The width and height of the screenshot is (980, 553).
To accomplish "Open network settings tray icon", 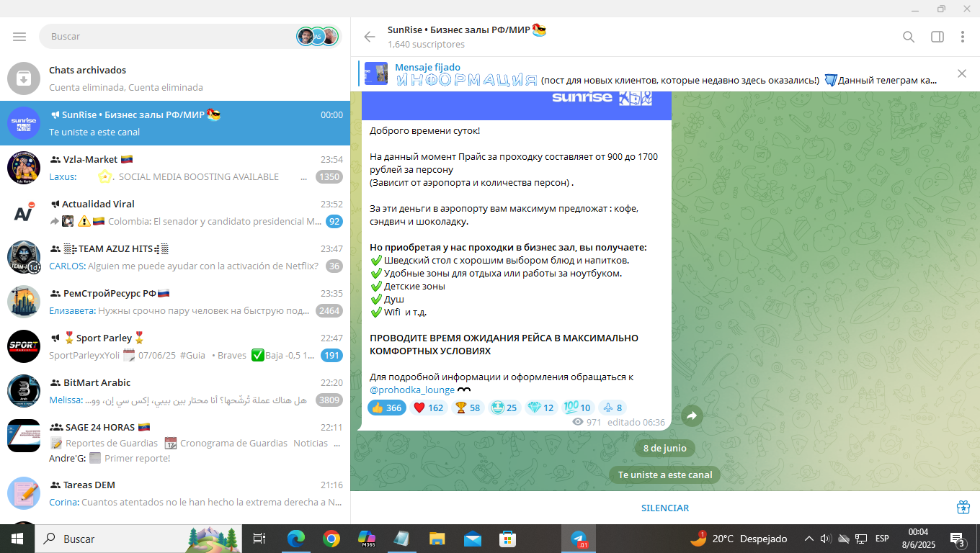I will pyautogui.click(x=861, y=539).
